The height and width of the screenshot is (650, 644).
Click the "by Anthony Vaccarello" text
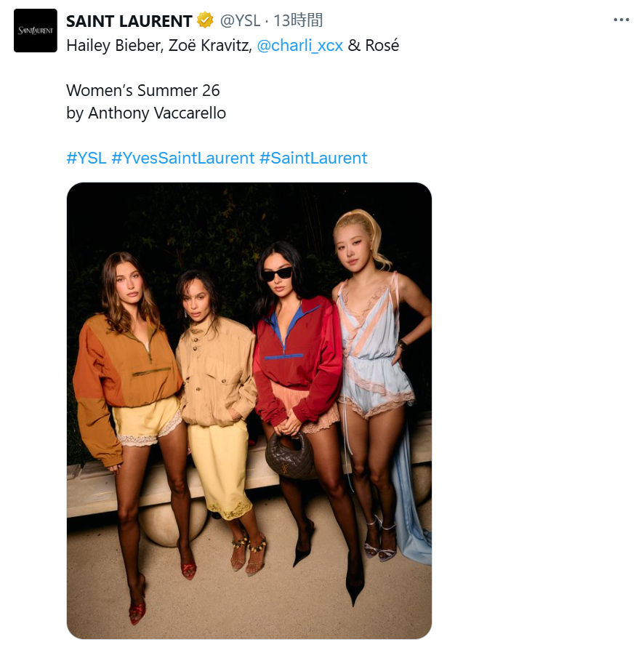point(146,113)
